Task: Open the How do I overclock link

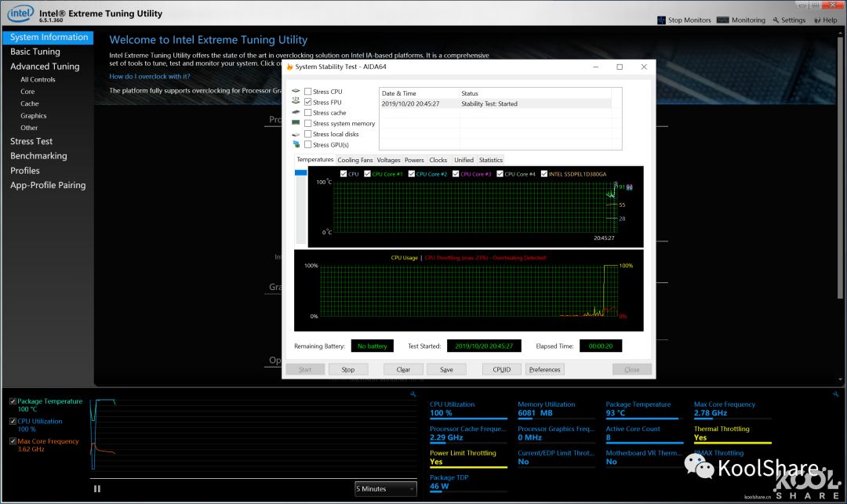Action: pos(150,77)
